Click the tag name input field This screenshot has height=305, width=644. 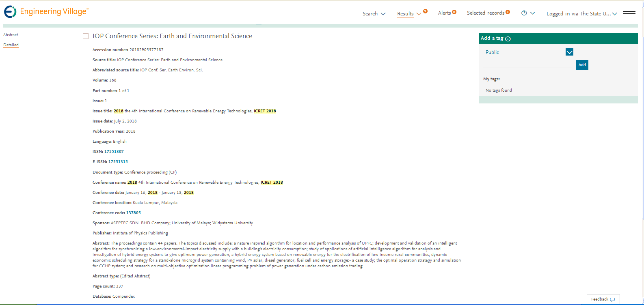(527, 63)
